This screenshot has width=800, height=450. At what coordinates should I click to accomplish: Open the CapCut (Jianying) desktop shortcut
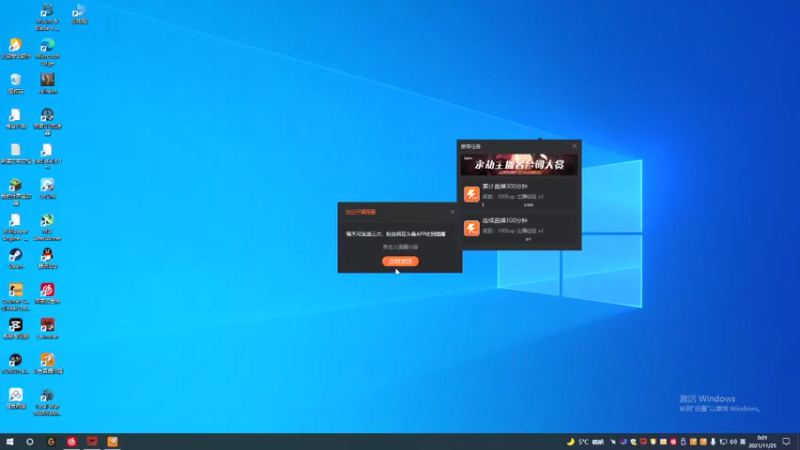click(x=15, y=329)
